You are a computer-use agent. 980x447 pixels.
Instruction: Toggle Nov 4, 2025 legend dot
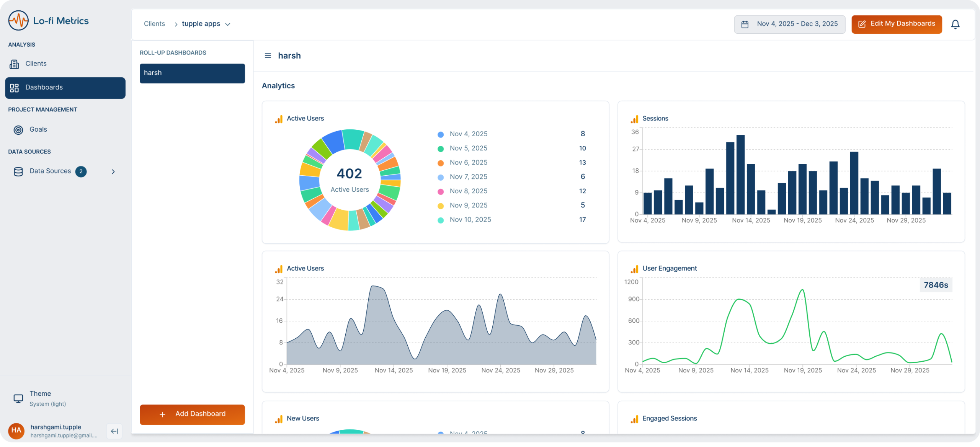[x=441, y=134]
